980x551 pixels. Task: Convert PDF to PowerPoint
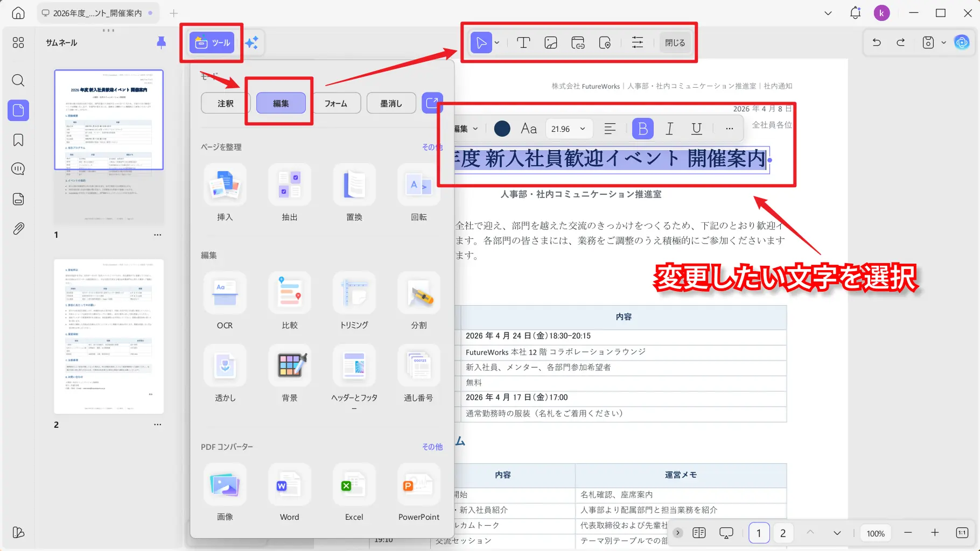[x=419, y=492]
